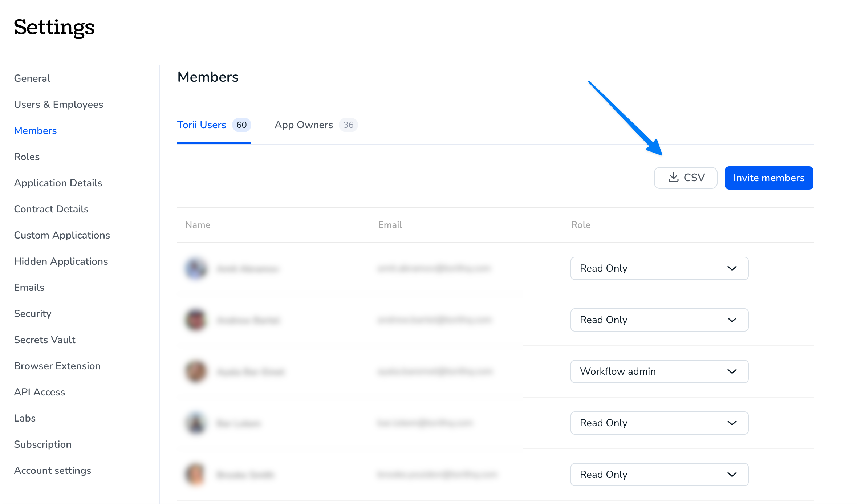Open the Security settings page
Image resolution: width=857 pixels, height=504 pixels.
point(33,314)
